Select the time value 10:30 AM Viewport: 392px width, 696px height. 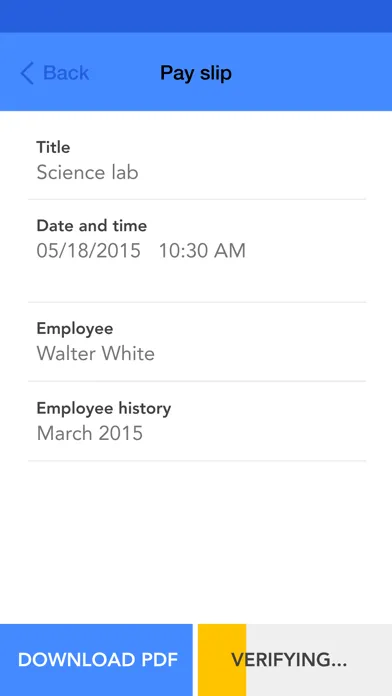(x=202, y=251)
